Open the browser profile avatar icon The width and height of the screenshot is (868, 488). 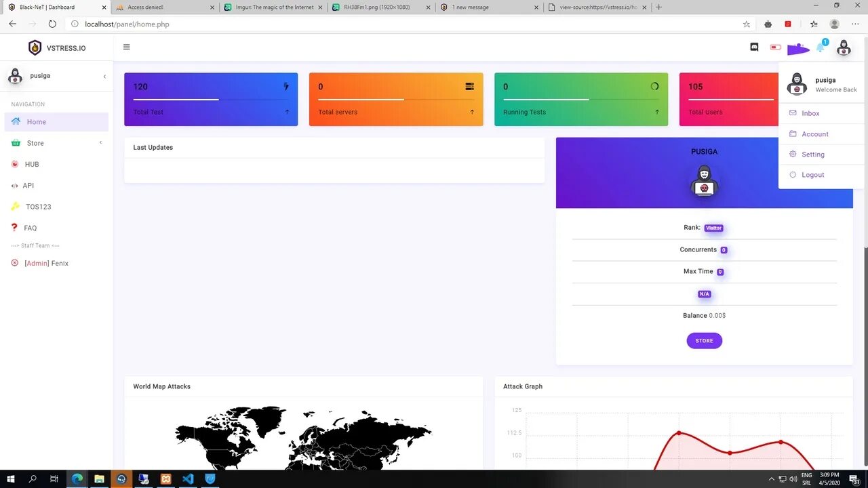834,24
